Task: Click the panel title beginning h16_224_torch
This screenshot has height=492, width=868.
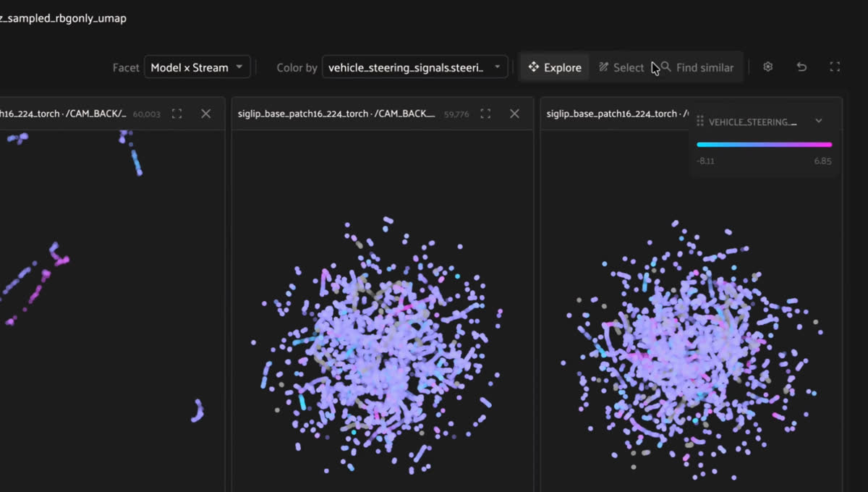Action: [x=64, y=114]
